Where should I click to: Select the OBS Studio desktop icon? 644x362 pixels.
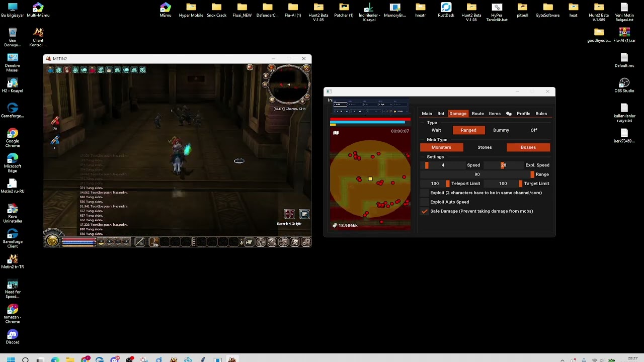624,85
